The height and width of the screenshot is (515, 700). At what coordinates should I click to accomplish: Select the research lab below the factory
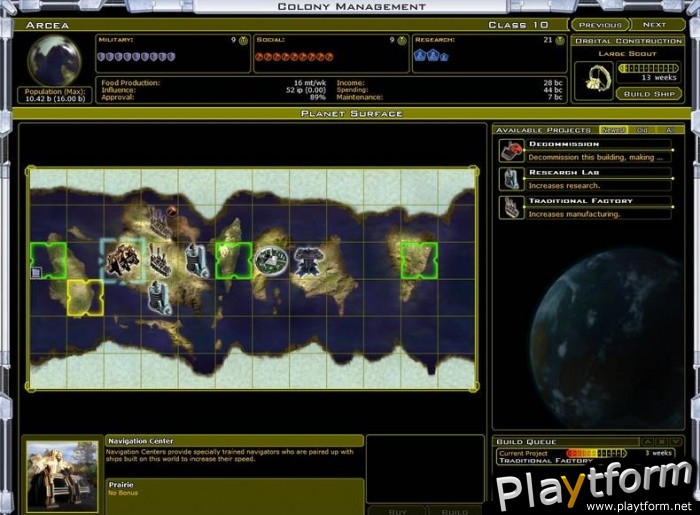[159, 298]
